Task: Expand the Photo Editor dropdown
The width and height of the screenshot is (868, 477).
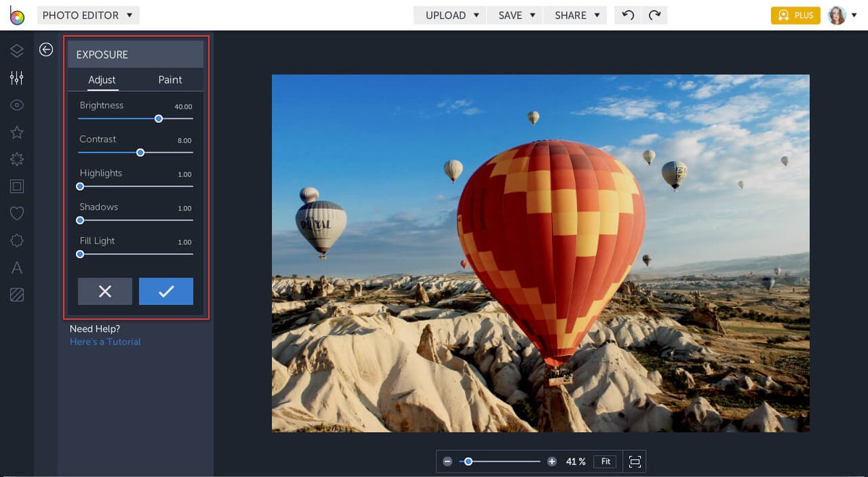Action: pyautogui.click(x=88, y=15)
